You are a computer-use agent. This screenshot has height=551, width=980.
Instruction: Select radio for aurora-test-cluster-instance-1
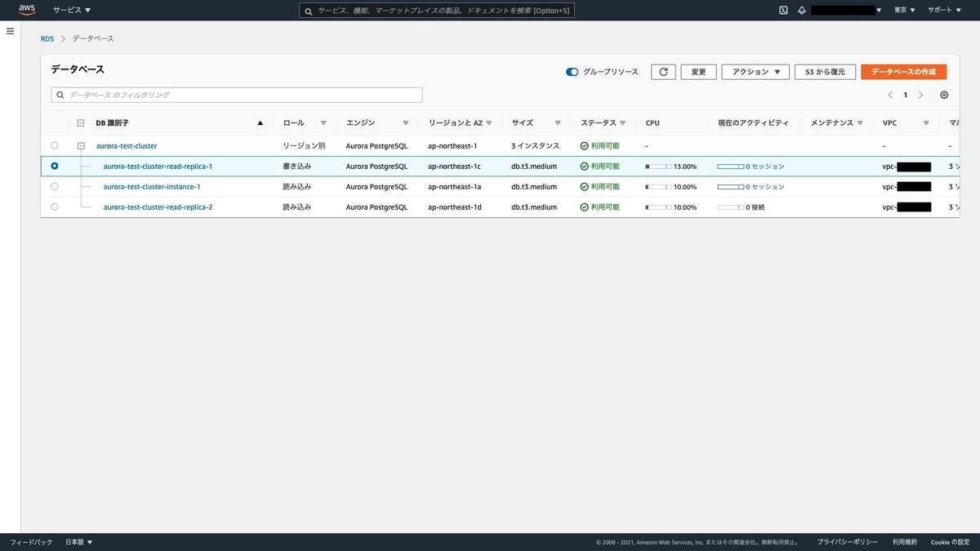click(55, 186)
